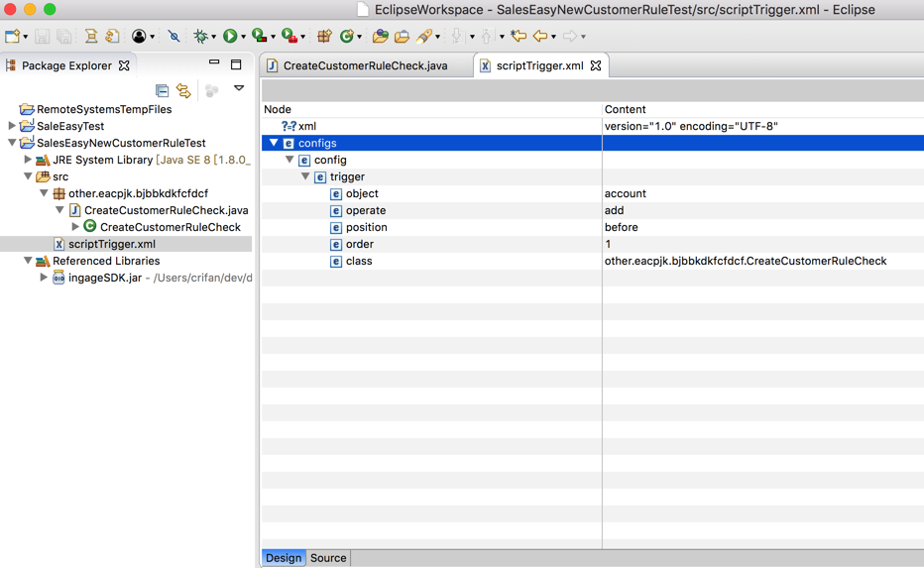This screenshot has height=568, width=924.
Task: Select the operate element row
Action: click(592, 210)
